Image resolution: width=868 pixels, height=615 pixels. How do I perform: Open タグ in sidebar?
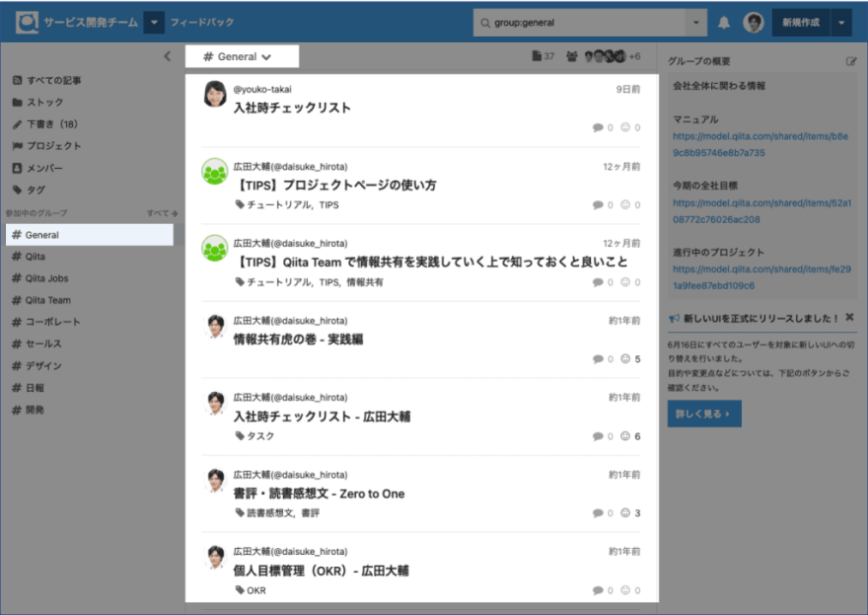[x=29, y=190]
